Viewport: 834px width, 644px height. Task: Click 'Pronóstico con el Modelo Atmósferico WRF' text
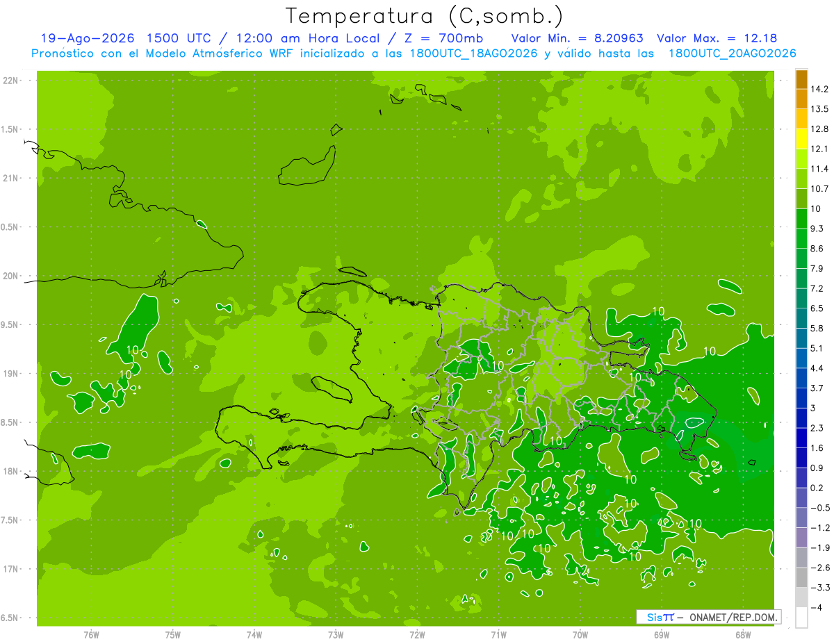[163, 53]
